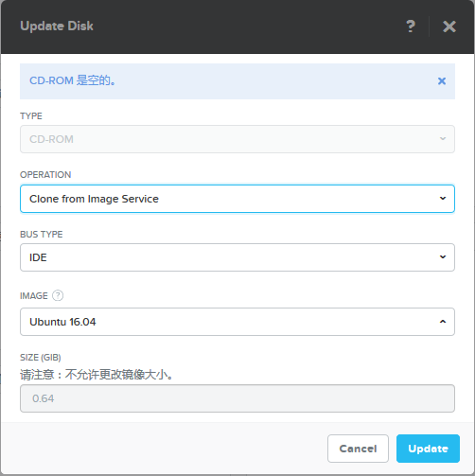Close the Update Disk dialog

click(x=449, y=26)
